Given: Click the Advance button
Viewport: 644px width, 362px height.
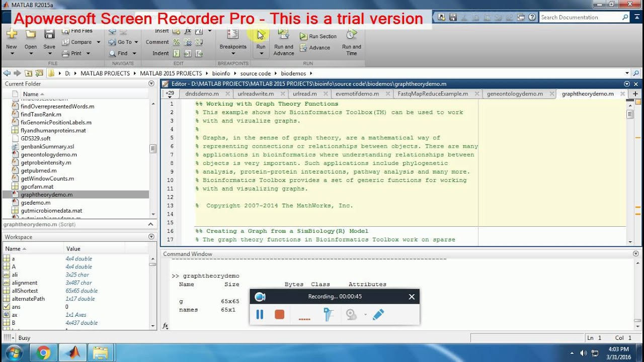Looking at the screenshot, I should point(315,48).
